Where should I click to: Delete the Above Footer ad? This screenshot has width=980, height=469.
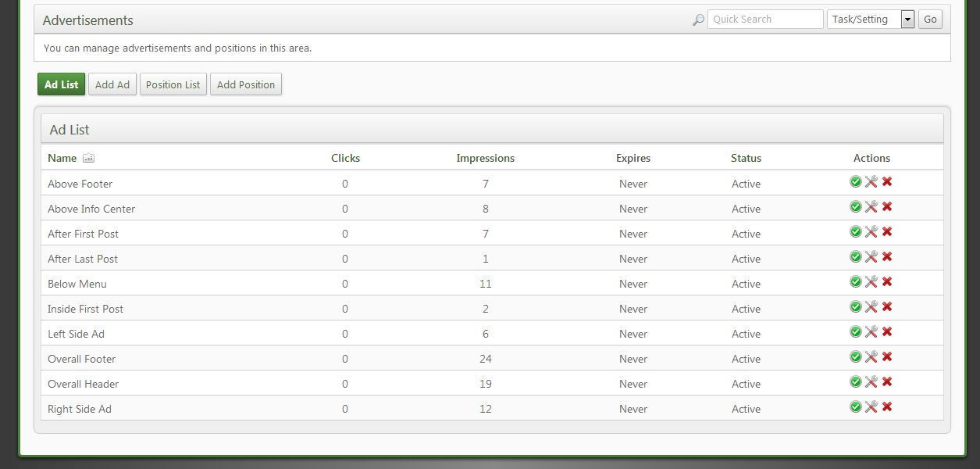(x=887, y=181)
